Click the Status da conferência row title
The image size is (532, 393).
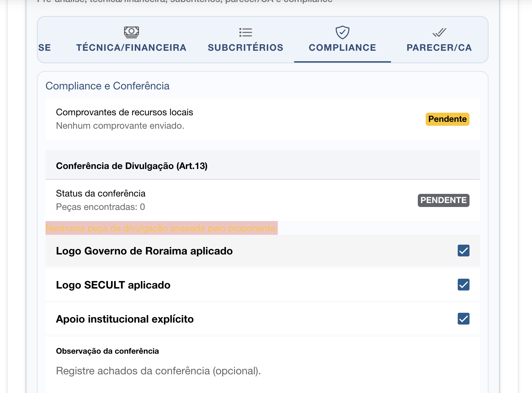point(100,194)
